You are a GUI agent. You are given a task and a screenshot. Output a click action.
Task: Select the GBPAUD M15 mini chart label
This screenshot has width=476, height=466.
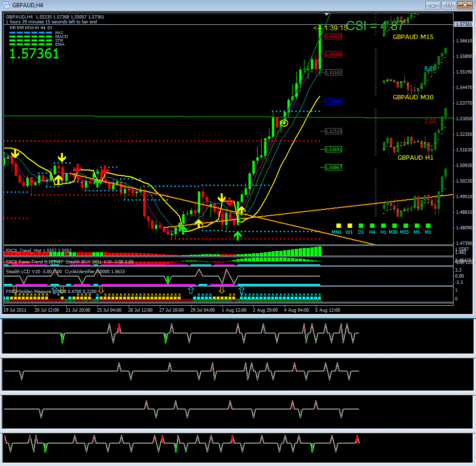413,37
